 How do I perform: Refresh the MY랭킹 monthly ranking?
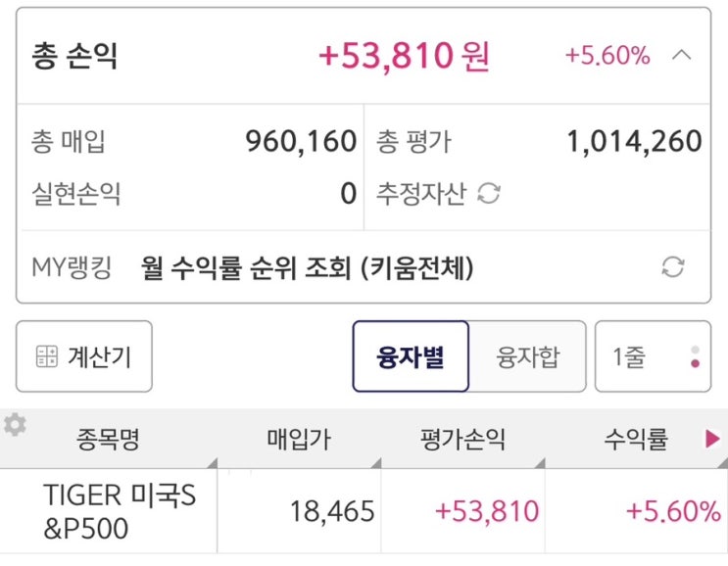[x=673, y=267]
